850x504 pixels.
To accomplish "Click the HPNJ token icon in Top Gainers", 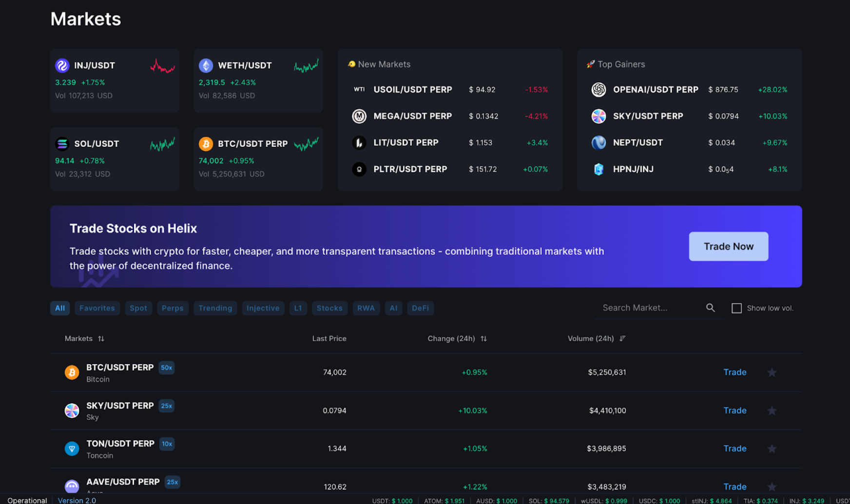I will coord(599,169).
